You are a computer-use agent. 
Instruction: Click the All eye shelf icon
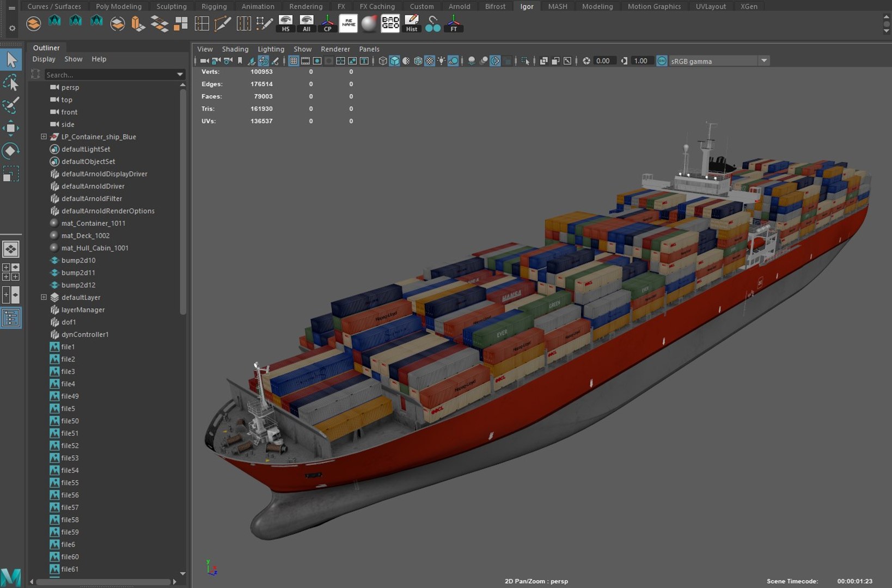click(x=307, y=23)
